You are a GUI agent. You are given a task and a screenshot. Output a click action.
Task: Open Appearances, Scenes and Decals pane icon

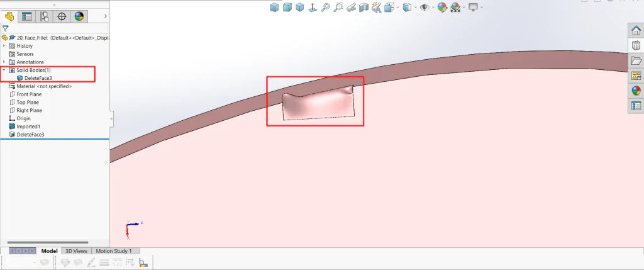[636, 91]
